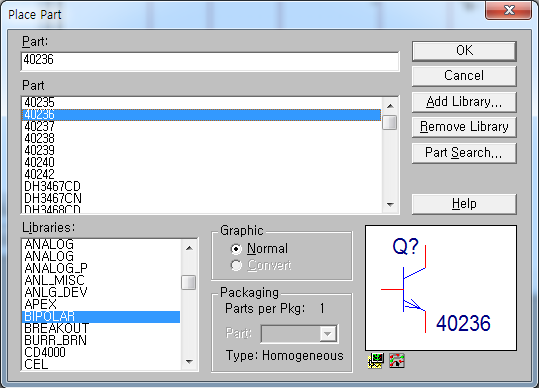The image size is (539, 388).
Task: Select part 40239 in the part list
Action: pos(201,151)
